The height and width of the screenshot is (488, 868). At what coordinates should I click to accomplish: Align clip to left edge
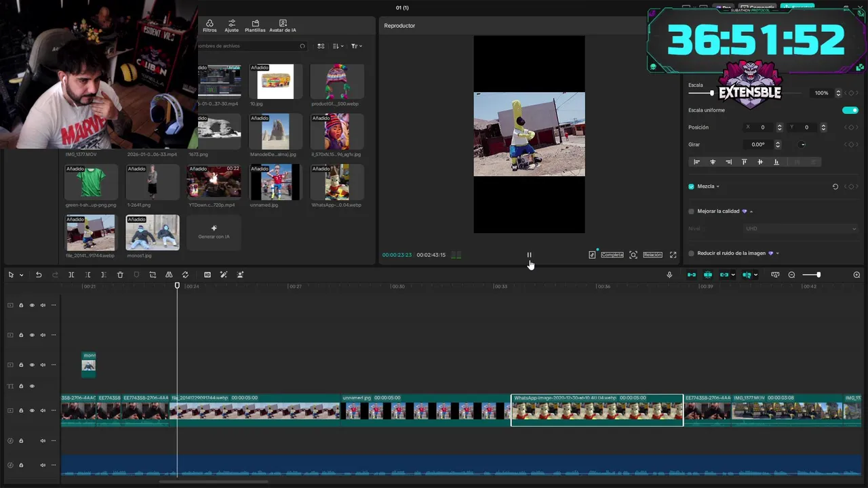tap(696, 162)
